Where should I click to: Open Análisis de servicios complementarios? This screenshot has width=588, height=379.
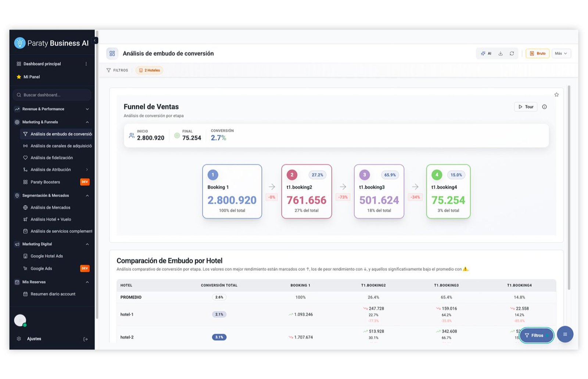click(x=57, y=231)
